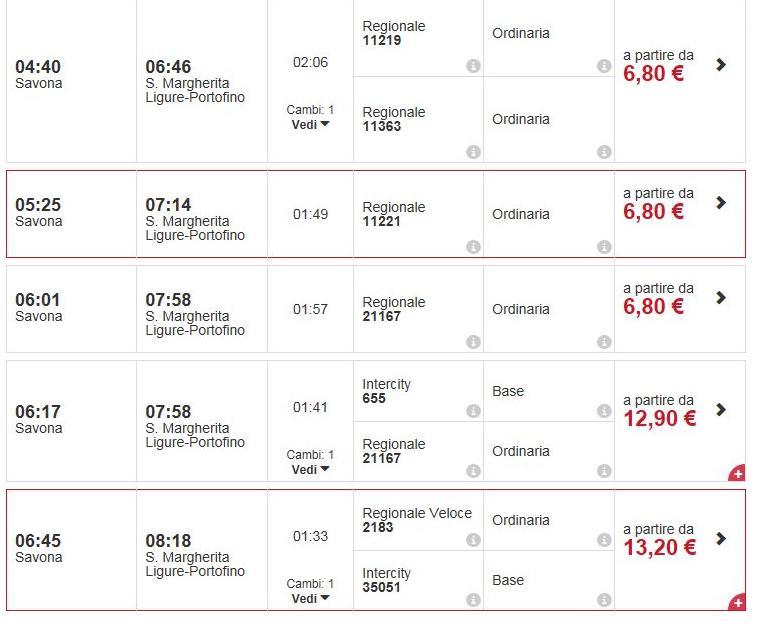Expand Vedi changes for 04:40 departure
This screenshot has width=758, height=643.
(310, 125)
